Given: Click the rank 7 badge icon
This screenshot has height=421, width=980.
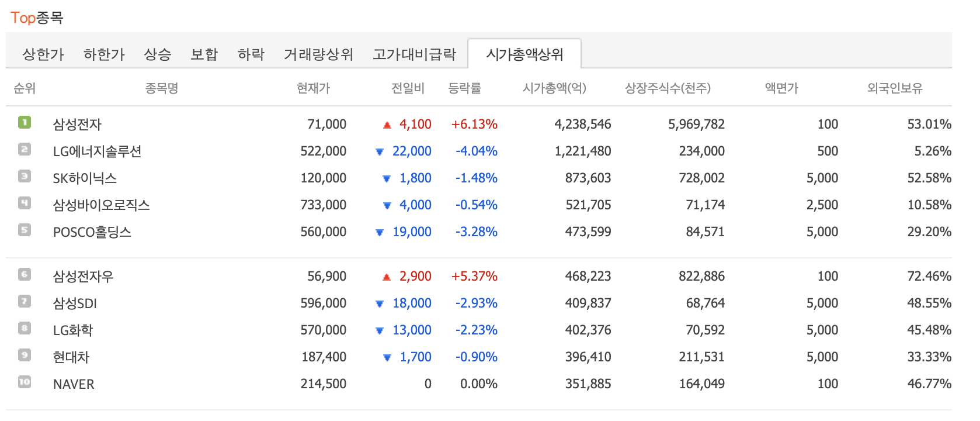Looking at the screenshot, I should point(25,301).
